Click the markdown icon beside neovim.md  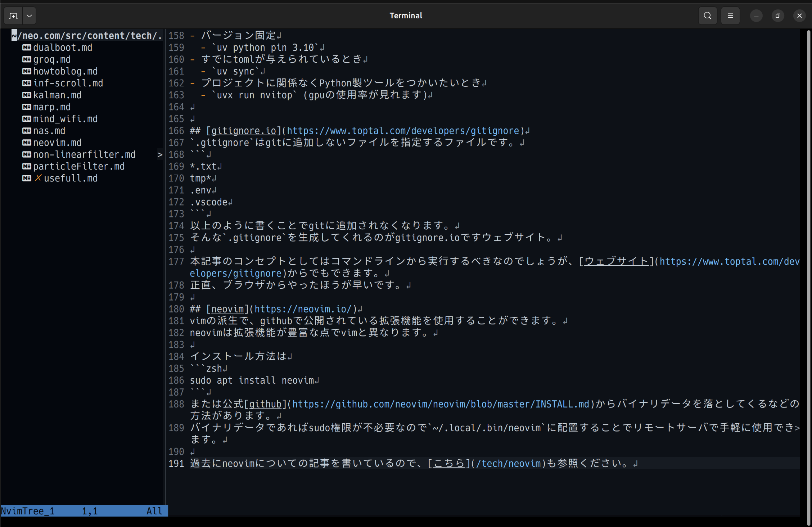[26, 143]
